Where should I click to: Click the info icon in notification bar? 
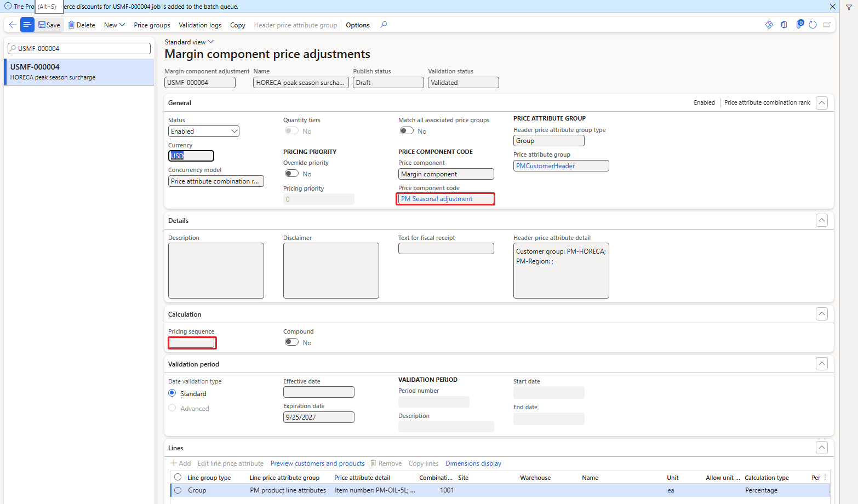point(8,6)
